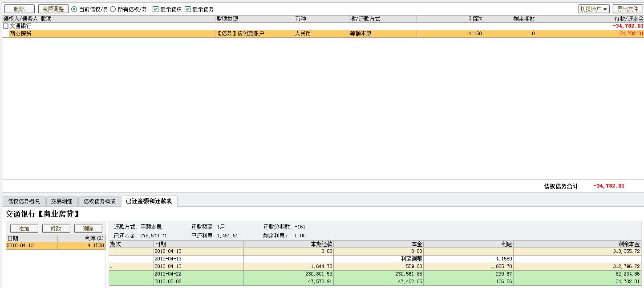Select period 1 row with 1,644.78

pos(375,267)
